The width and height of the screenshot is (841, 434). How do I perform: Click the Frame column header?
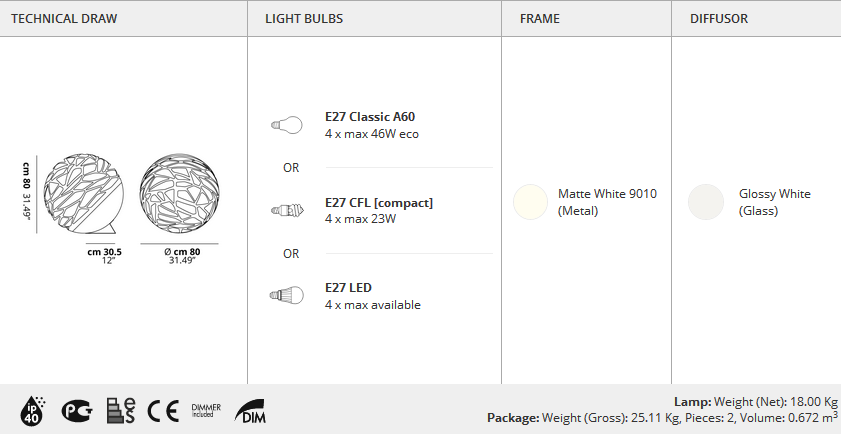click(x=540, y=19)
